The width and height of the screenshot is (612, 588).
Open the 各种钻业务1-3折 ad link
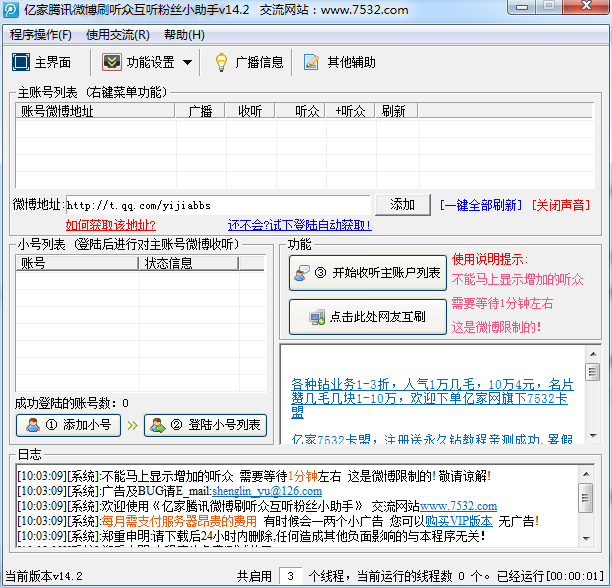(x=432, y=398)
